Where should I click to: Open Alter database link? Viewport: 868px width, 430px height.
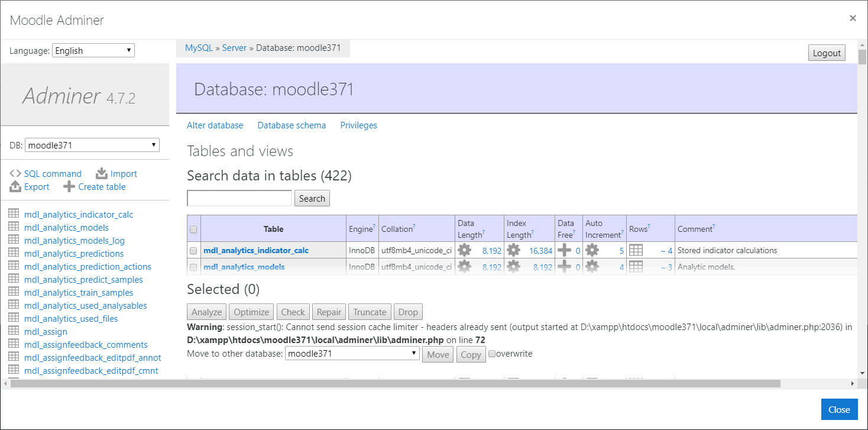(x=215, y=125)
